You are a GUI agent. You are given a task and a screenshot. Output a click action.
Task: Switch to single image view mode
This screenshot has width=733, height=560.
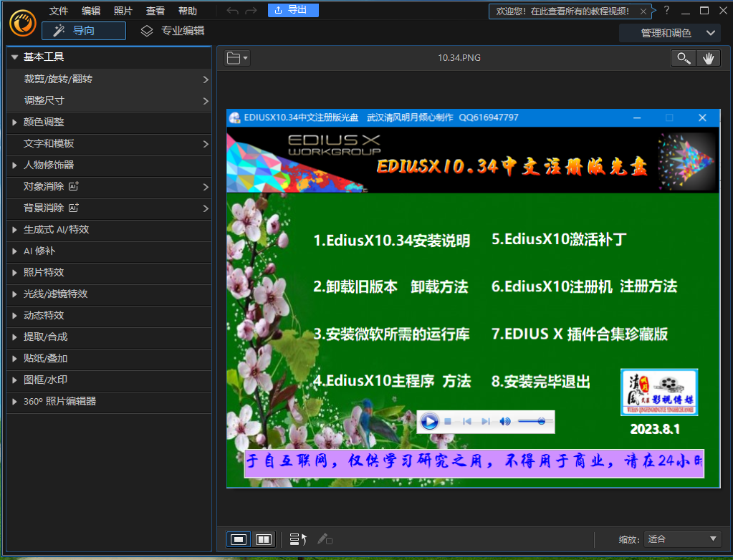[x=239, y=540]
